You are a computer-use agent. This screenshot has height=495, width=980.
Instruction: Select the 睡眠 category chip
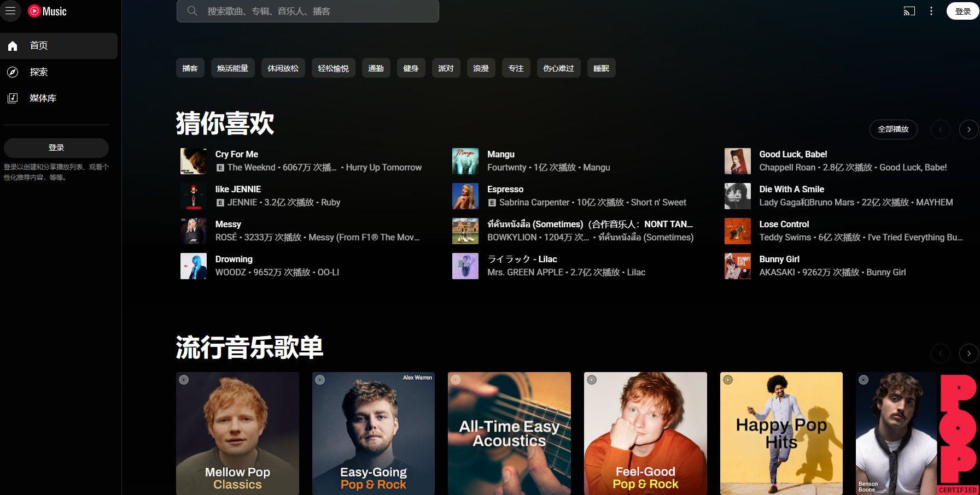pyautogui.click(x=602, y=68)
